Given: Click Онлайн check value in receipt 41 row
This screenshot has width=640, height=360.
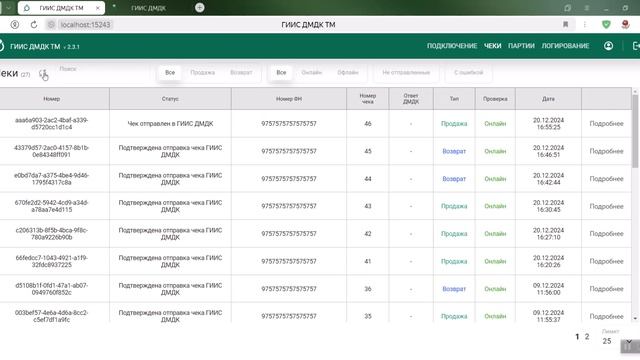Looking at the screenshot, I should [495, 261].
